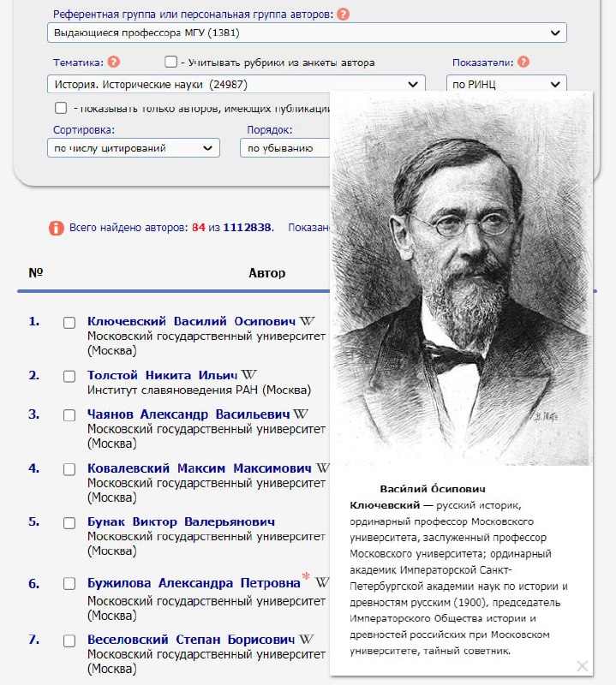The width and height of the screenshot is (616, 685).
Task: Click the total authors number 1112838
Action: (247, 228)
